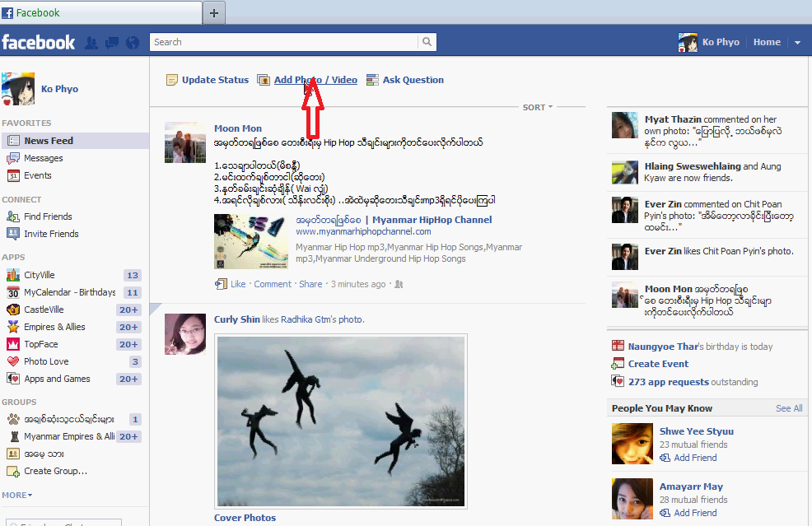This screenshot has height=526, width=812.
Task: Click the Invite Friends icon
Action: (13, 234)
